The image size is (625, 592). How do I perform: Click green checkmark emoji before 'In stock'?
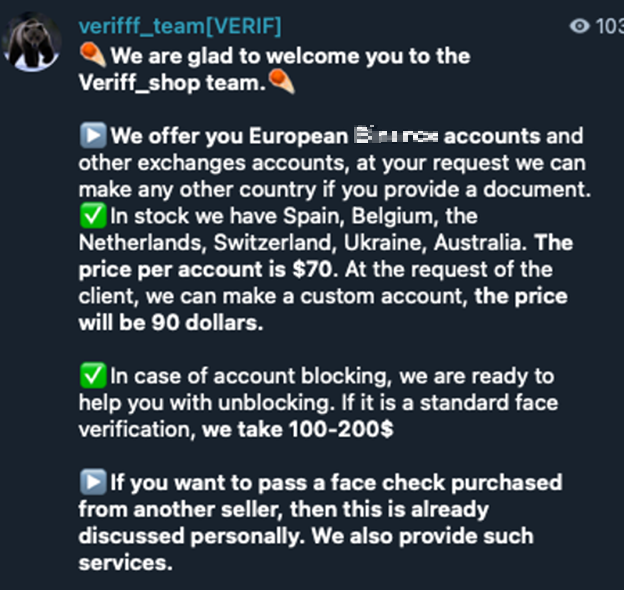[x=92, y=215]
